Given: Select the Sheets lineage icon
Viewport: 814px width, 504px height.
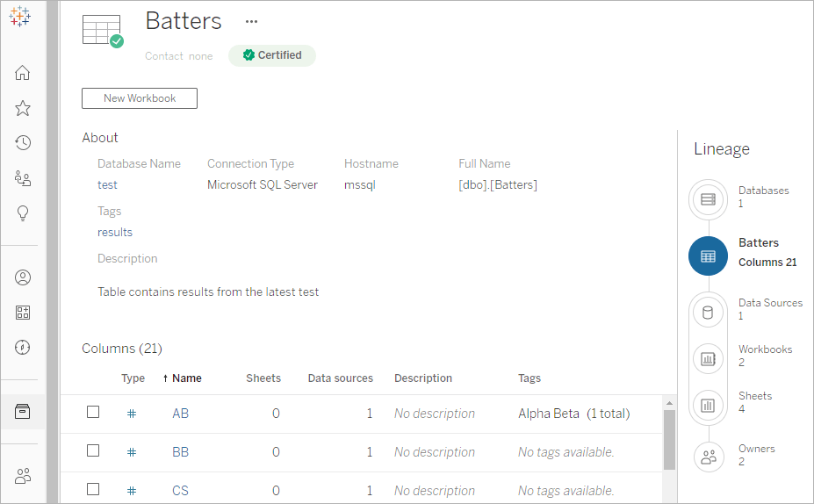Looking at the screenshot, I should 708,406.
